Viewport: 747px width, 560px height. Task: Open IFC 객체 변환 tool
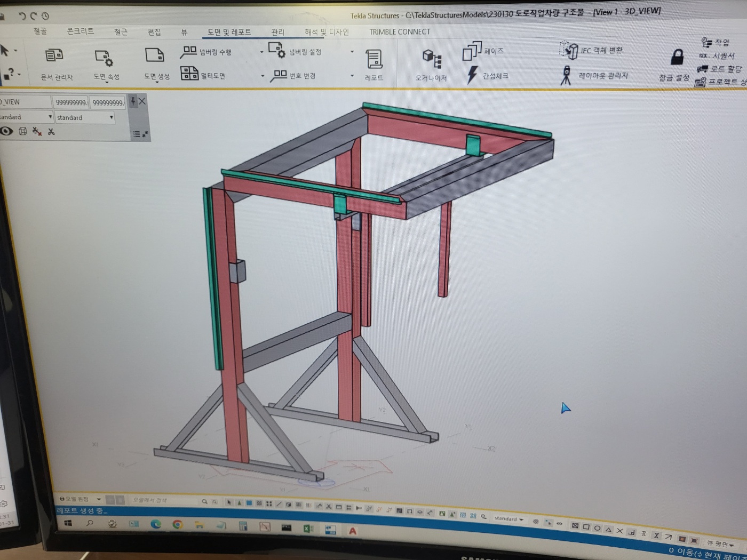[x=592, y=50]
